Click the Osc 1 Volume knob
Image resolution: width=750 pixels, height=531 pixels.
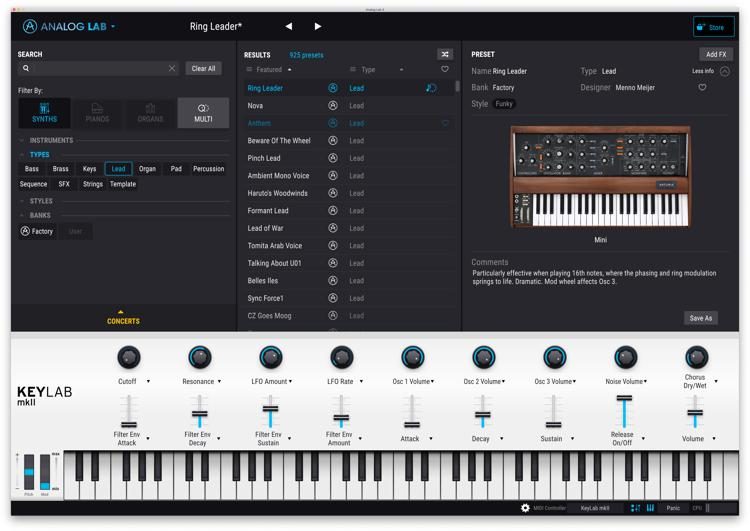click(412, 357)
